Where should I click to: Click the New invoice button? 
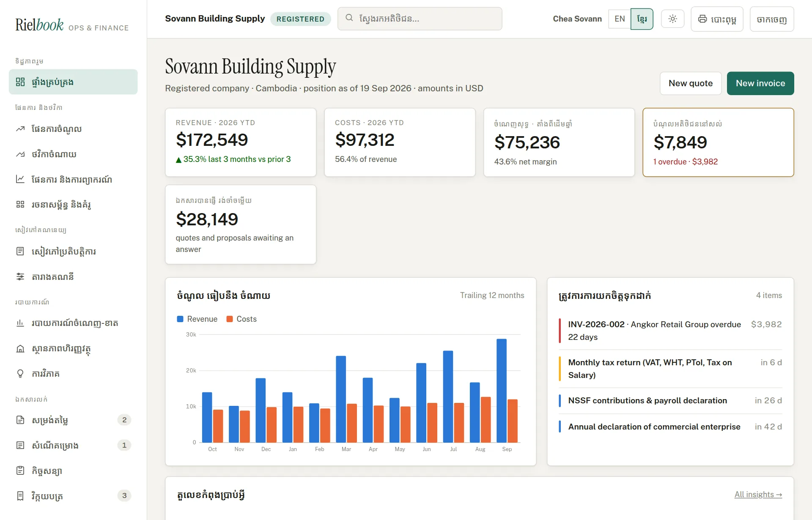[x=760, y=83]
